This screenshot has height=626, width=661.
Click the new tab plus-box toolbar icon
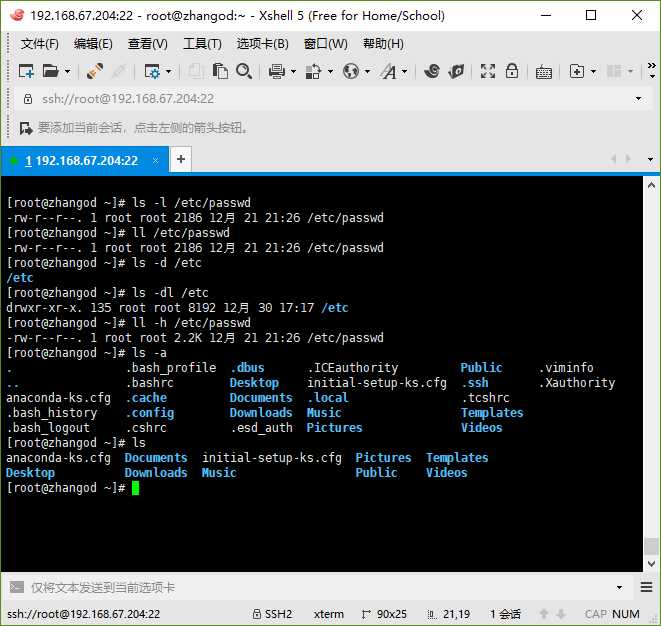(577, 71)
